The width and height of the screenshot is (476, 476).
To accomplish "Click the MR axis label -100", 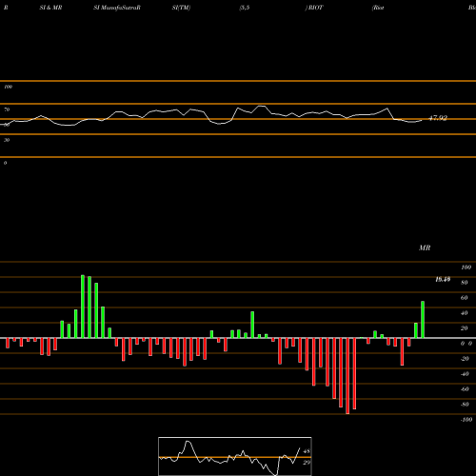I will click(x=466, y=420).
